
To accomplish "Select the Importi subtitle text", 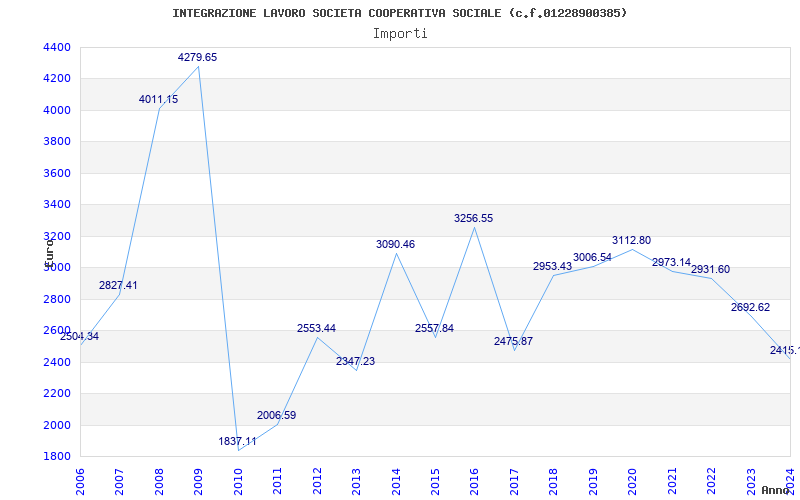I will pyautogui.click(x=400, y=33).
